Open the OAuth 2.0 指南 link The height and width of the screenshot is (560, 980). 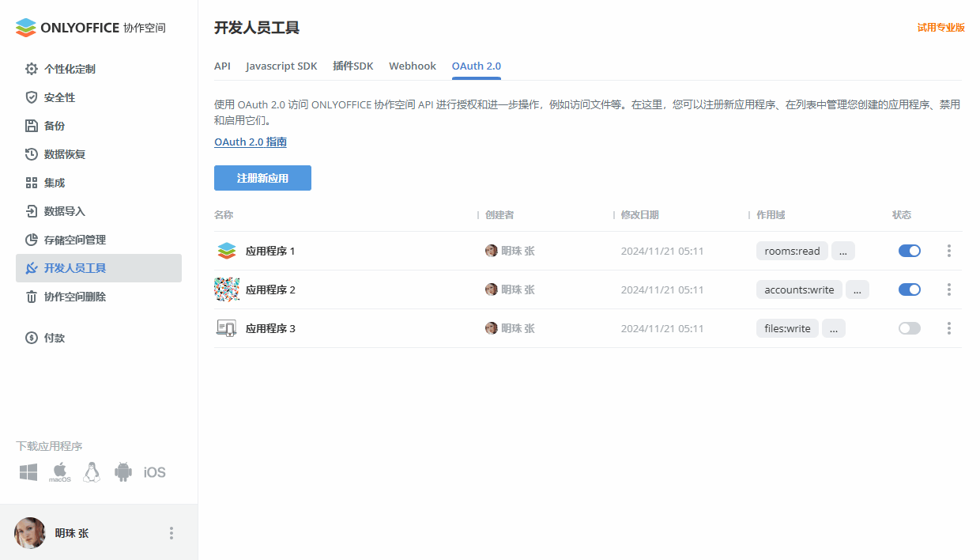pos(251,142)
